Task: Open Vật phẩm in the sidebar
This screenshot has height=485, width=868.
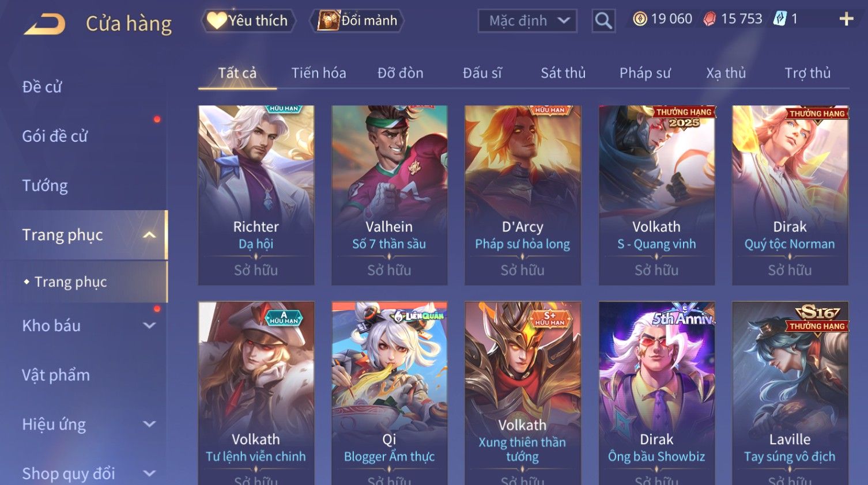Action: [56, 375]
